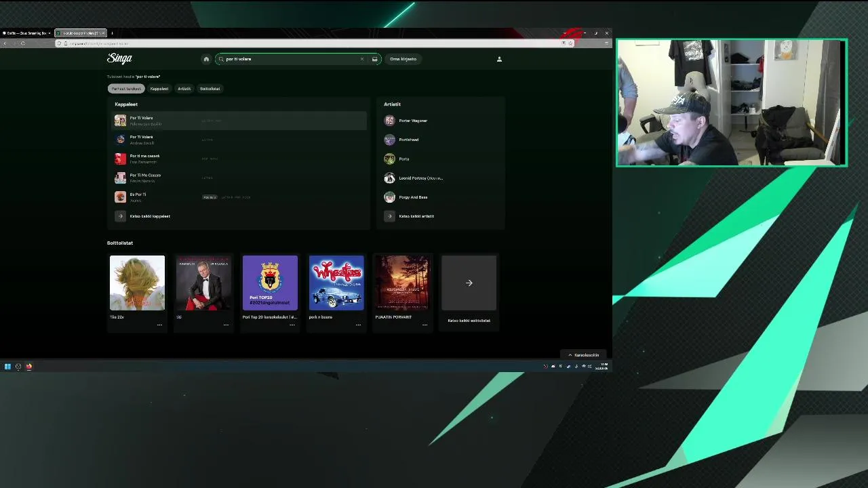Switch to the Soittolistat filter tab
Image resolution: width=868 pixels, height=488 pixels.
pos(210,89)
